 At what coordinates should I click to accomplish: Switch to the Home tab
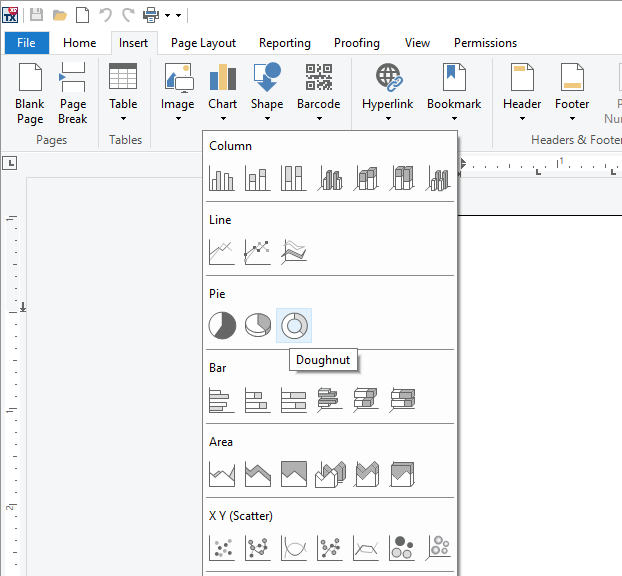[79, 43]
